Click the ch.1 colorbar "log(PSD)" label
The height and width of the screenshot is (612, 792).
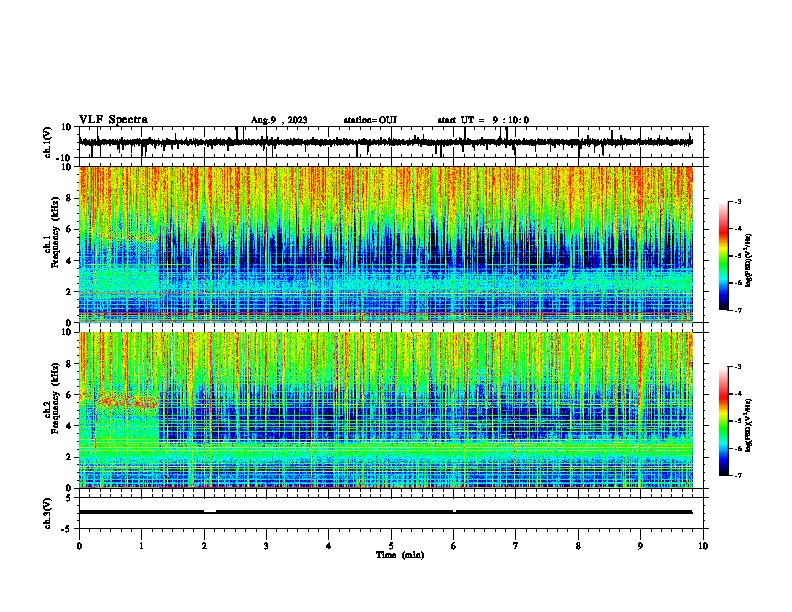tap(748, 260)
